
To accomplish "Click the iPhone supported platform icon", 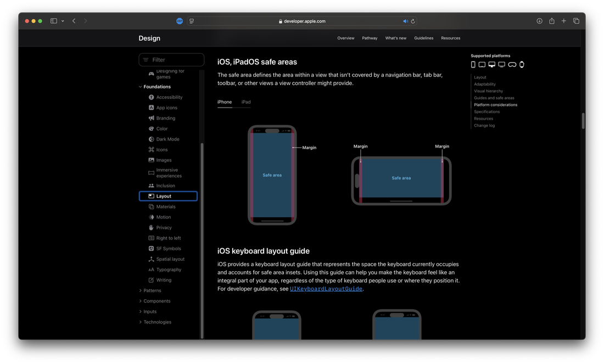I will (473, 64).
